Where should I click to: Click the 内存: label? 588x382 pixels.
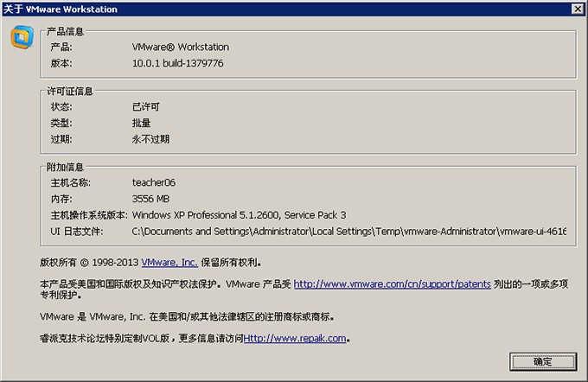61,199
